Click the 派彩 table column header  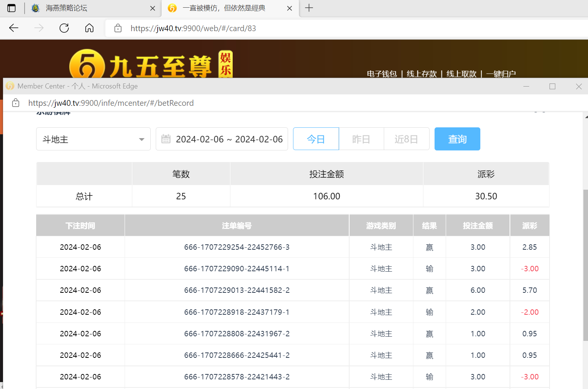[x=530, y=225]
